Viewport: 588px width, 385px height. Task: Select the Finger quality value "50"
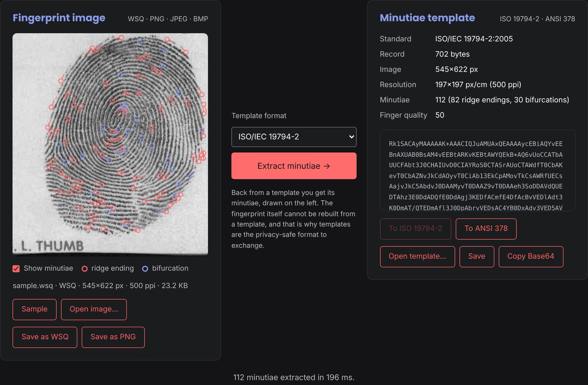[x=440, y=115]
